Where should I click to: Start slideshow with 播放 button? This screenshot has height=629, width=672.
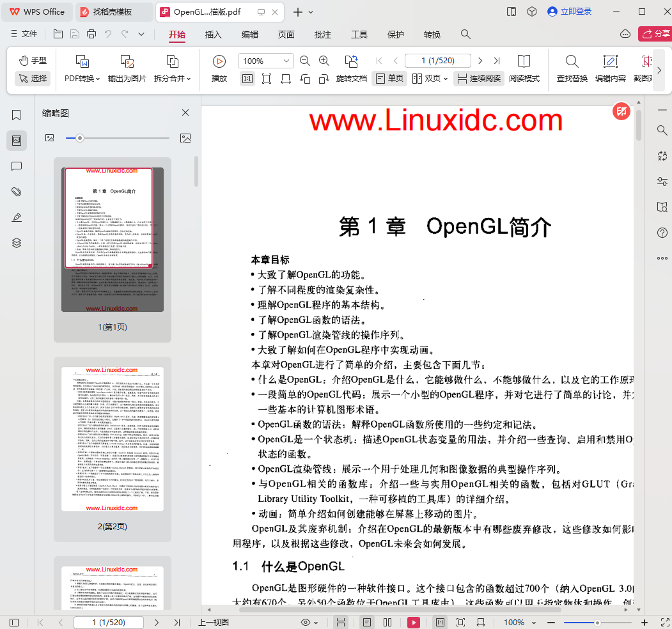click(219, 68)
